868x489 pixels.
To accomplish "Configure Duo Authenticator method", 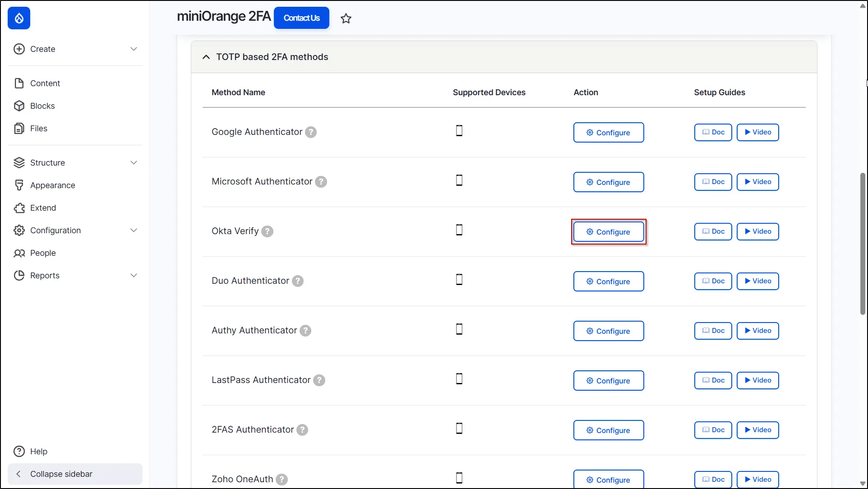I will click(x=609, y=281).
